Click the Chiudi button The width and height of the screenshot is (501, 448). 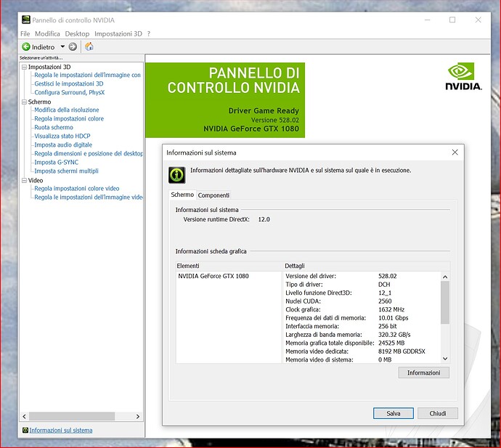point(437,413)
